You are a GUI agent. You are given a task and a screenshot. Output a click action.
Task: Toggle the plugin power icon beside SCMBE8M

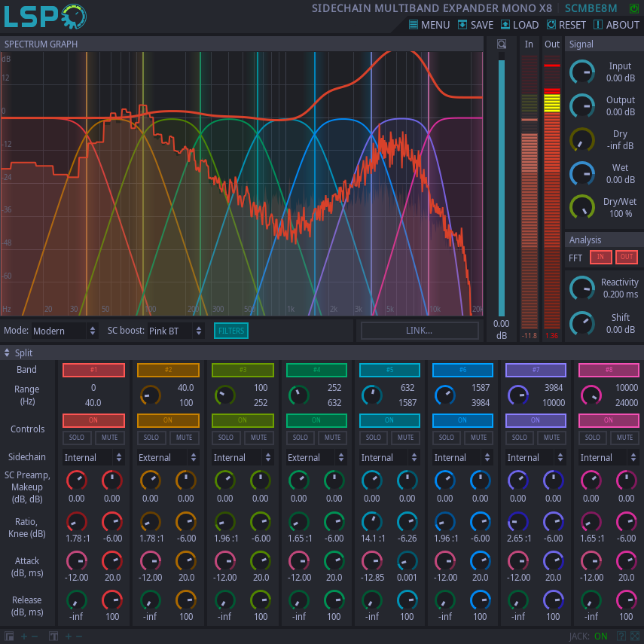[x=633, y=8]
